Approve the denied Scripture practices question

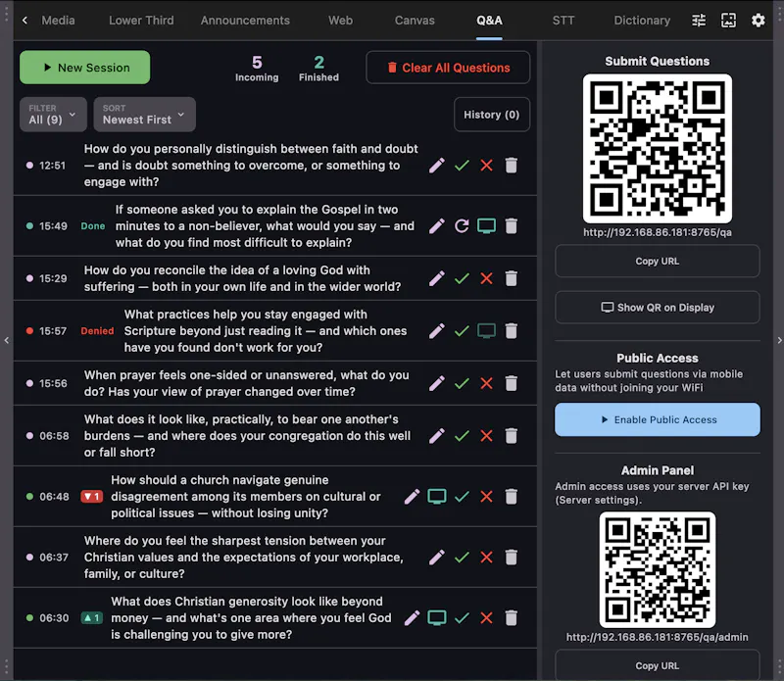(x=462, y=331)
